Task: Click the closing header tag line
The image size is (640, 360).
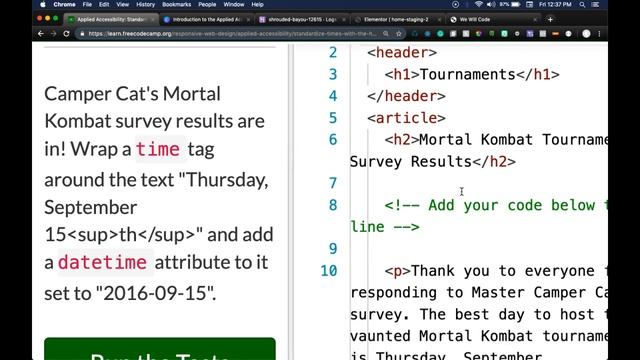Action: (x=406, y=96)
